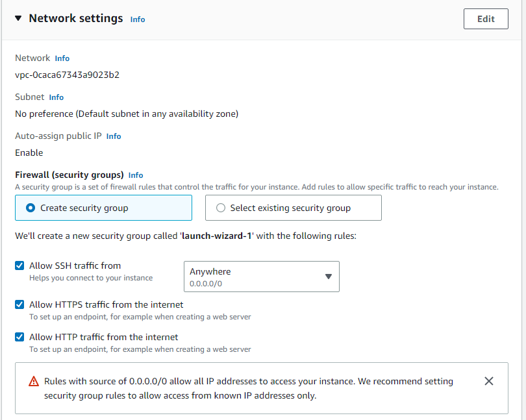Uncheck Allow HTTPS traffic from the internet
526x420 pixels.
[x=19, y=304]
